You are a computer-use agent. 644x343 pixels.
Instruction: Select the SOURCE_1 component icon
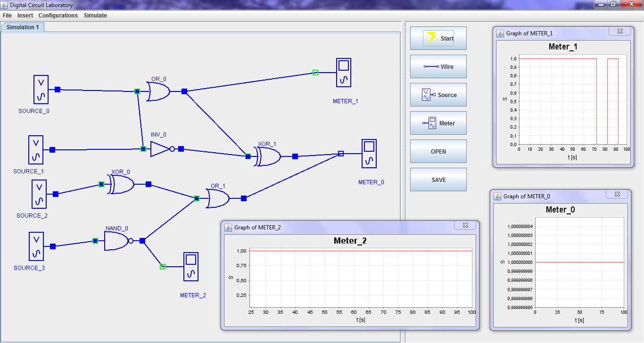(x=35, y=150)
